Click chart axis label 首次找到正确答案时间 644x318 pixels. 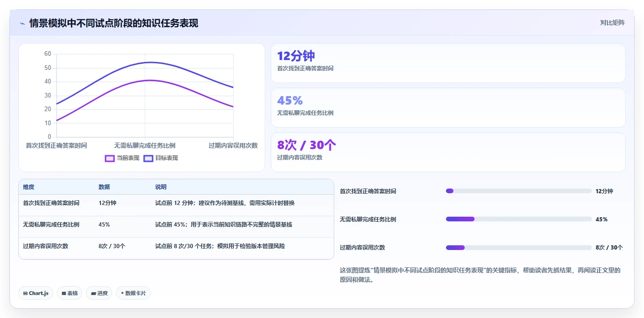(56, 146)
